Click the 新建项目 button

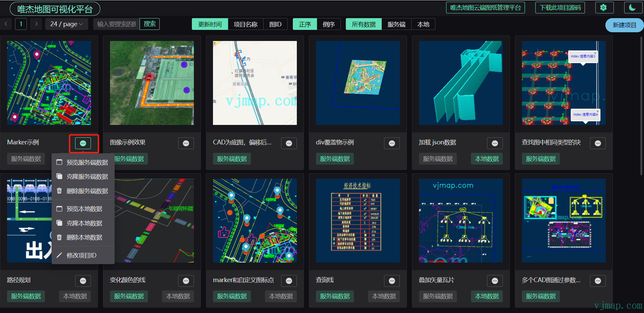(624, 25)
